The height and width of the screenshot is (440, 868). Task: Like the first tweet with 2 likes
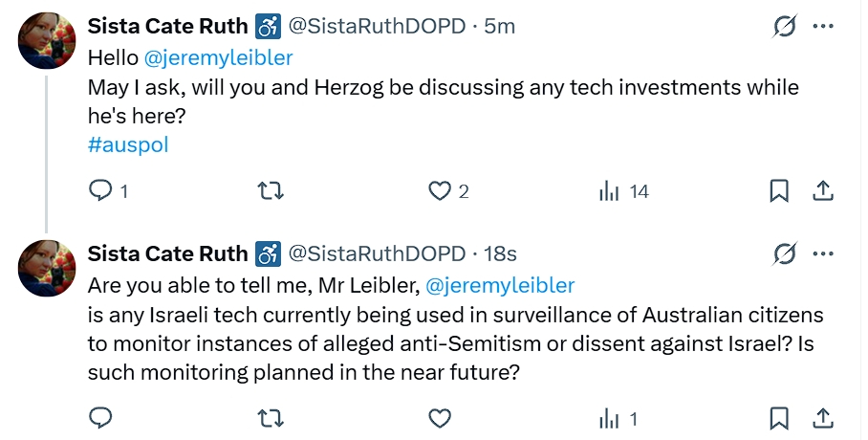tap(440, 191)
